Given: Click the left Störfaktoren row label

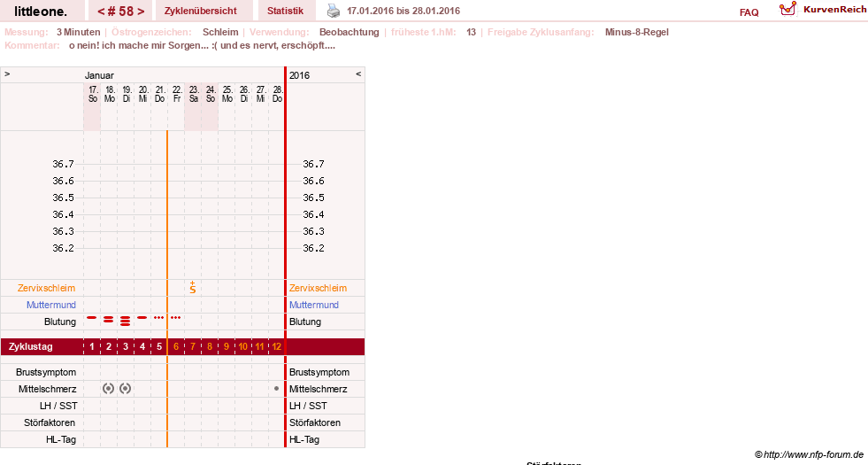Looking at the screenshot, I should tap(50, 422).
